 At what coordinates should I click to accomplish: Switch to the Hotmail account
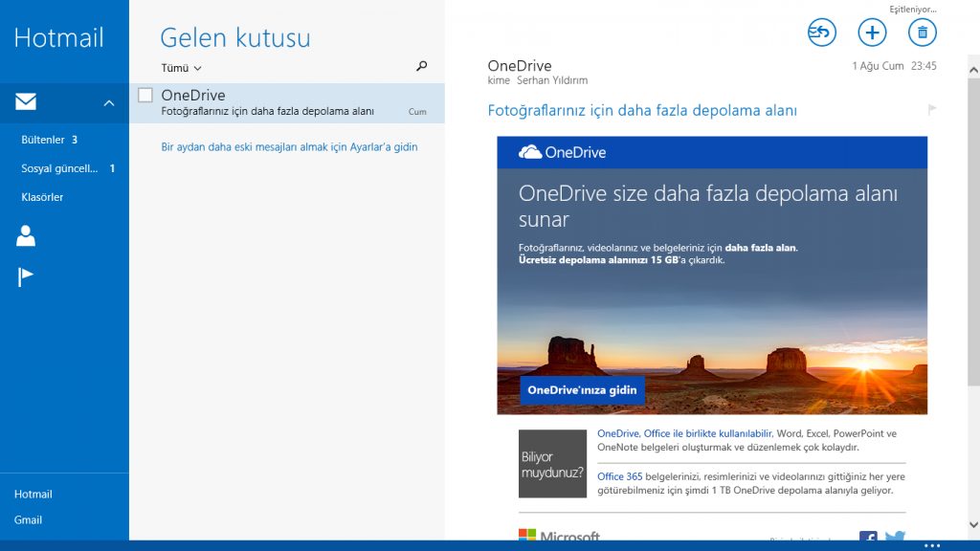(x=33, y=494)
